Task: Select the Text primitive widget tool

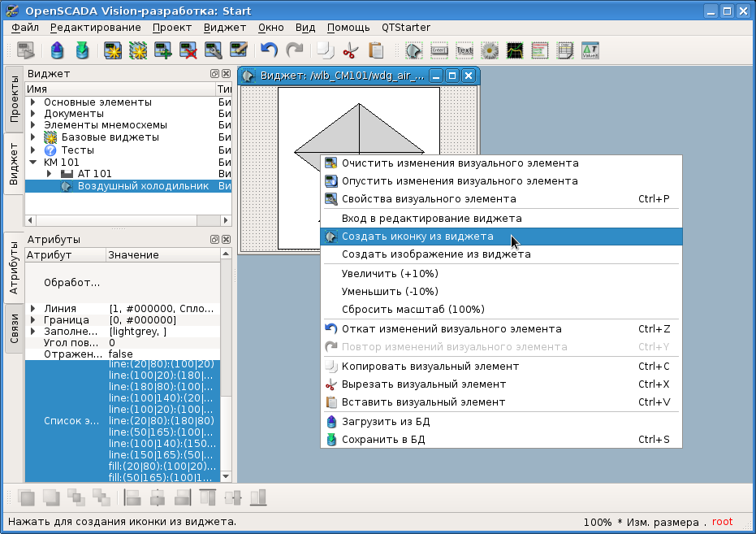Action: pos(464,50)
